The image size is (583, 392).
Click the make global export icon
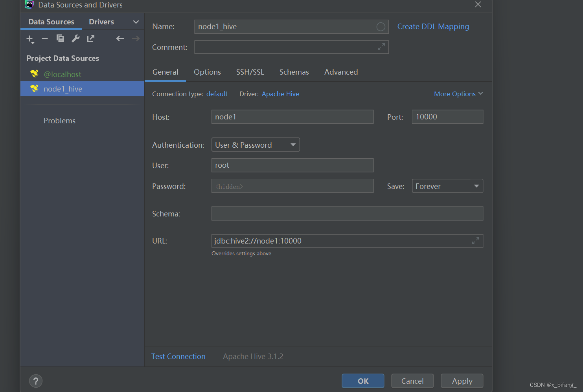(x=91, y=38)
